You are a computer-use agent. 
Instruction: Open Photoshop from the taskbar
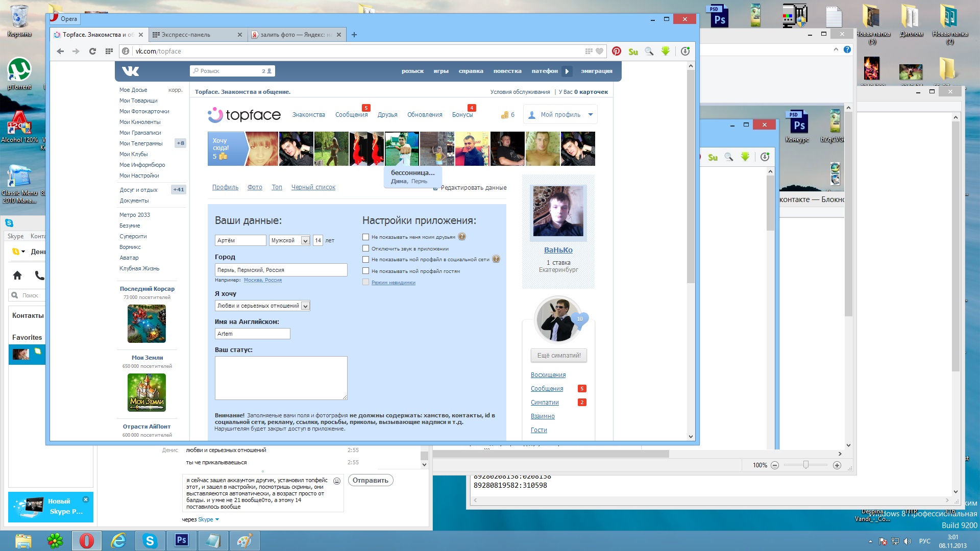(x=182, y=541)
